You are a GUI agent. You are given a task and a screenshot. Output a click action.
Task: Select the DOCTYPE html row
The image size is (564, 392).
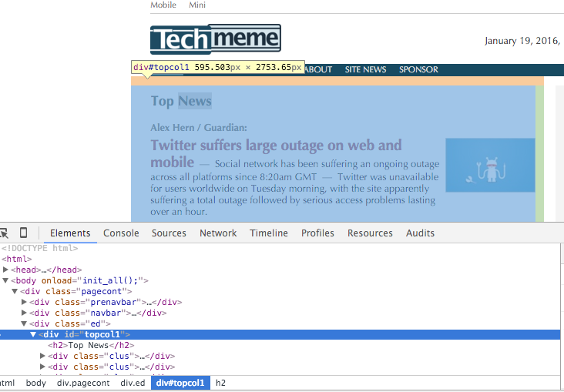tap(39, 248)
